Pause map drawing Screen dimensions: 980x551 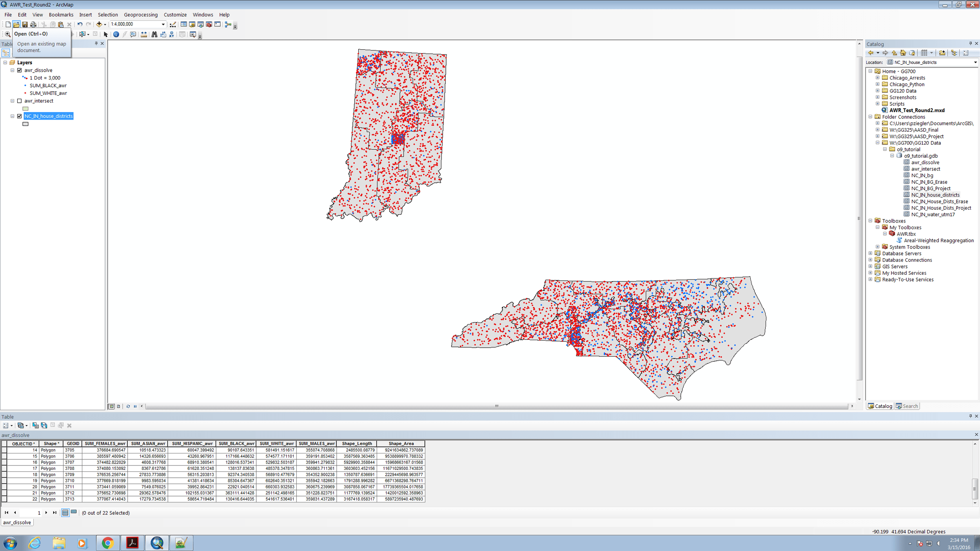tap(135, 406)
